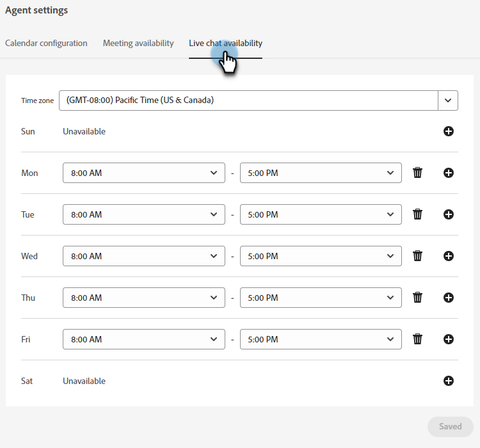Add another time slot for Wednesday
Screen dimensions: 480x448
pyautogui.click(x=449, y=256)
